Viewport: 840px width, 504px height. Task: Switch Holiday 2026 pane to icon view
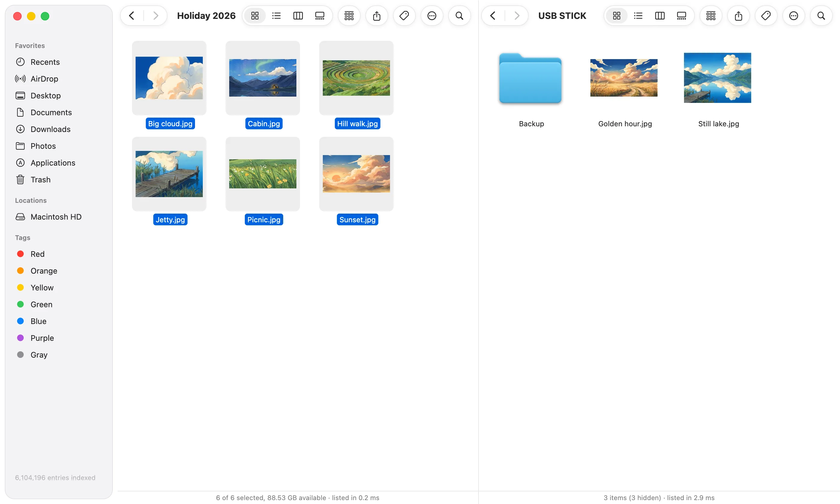(x=255, y=16)
